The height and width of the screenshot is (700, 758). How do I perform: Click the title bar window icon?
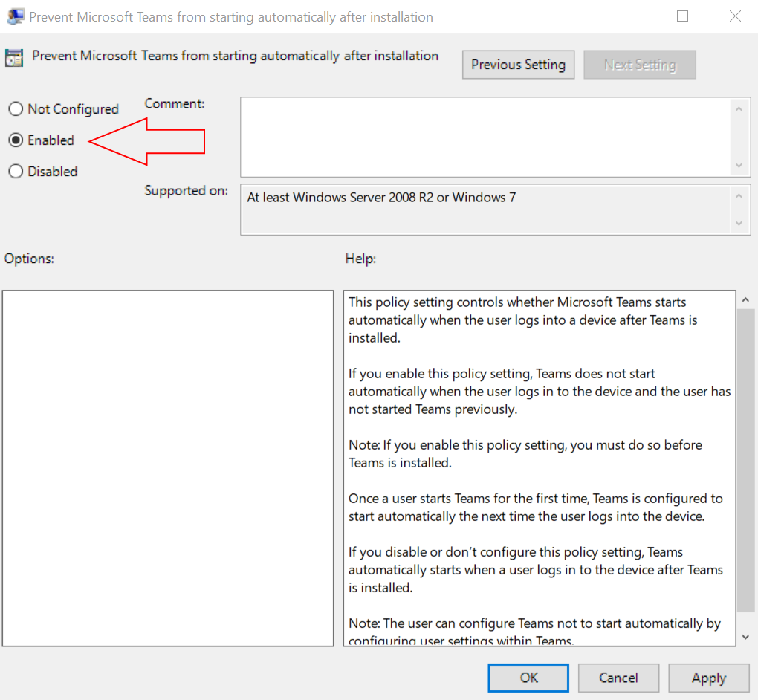point(16,16)
